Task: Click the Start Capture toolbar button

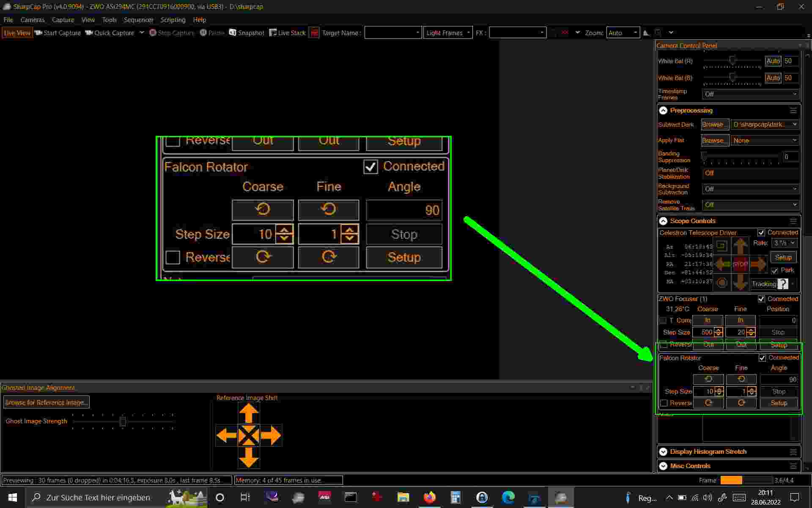Action: [58, 33]
